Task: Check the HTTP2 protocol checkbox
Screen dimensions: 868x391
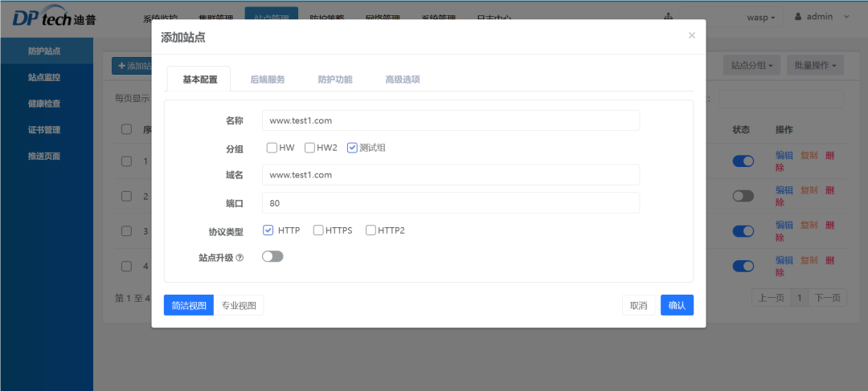Action: coord(371,230)
